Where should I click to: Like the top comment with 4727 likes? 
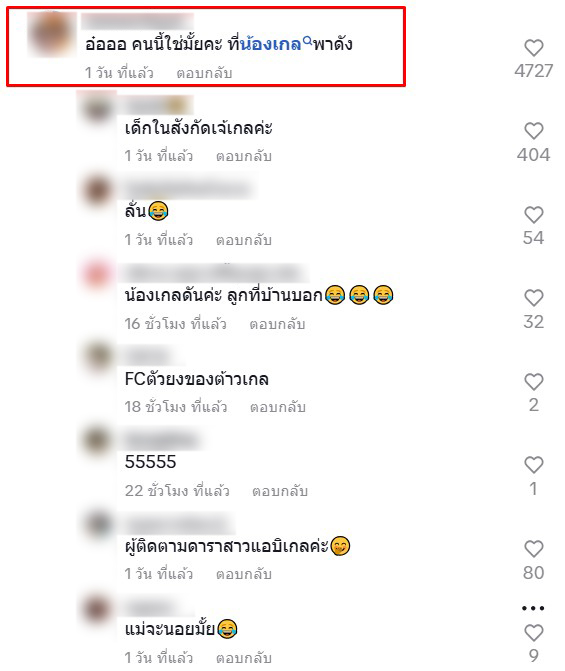click(533, 48)
